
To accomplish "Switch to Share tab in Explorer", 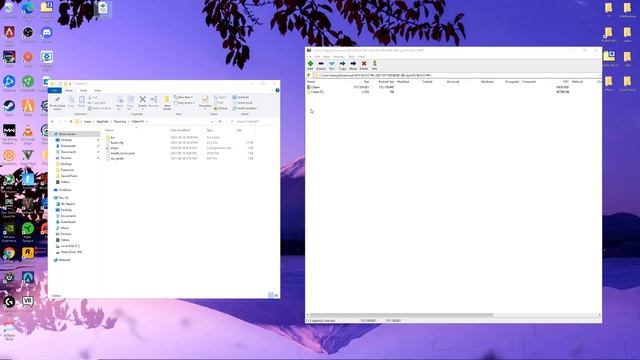I will [84, 90].
